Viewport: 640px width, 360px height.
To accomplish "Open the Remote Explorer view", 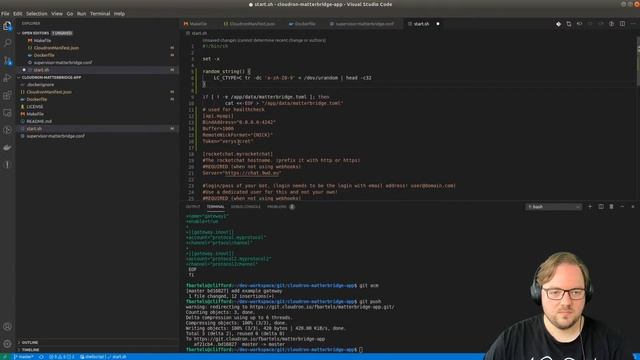I will click(7, 113).
